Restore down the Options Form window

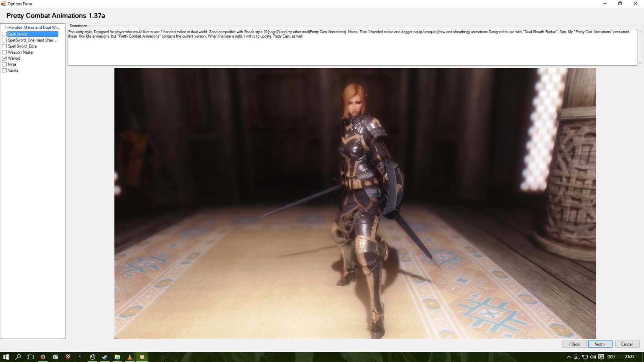620,4
